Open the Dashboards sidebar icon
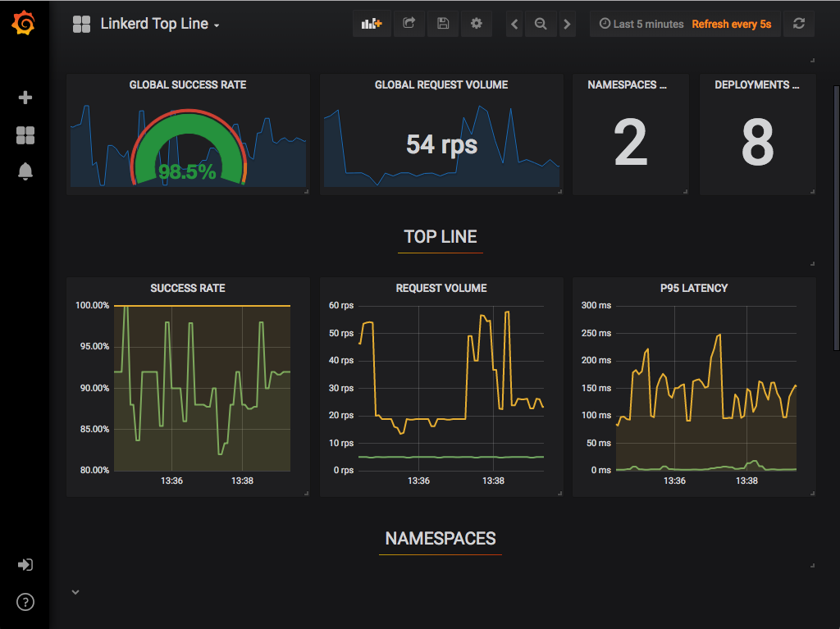Screen dimensions: 840x629 25,134
